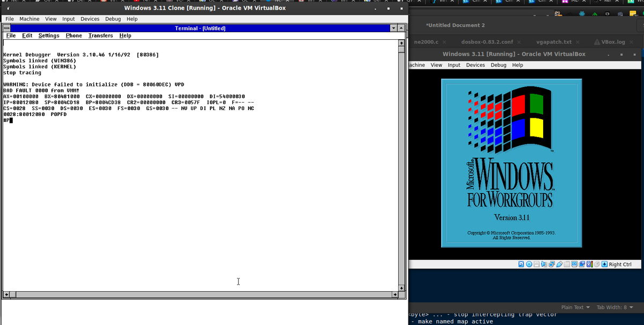Open View menu in Windows 3.11 [Running] window
The height and width of the screenshot is (325, 644).
pos(437,65)
